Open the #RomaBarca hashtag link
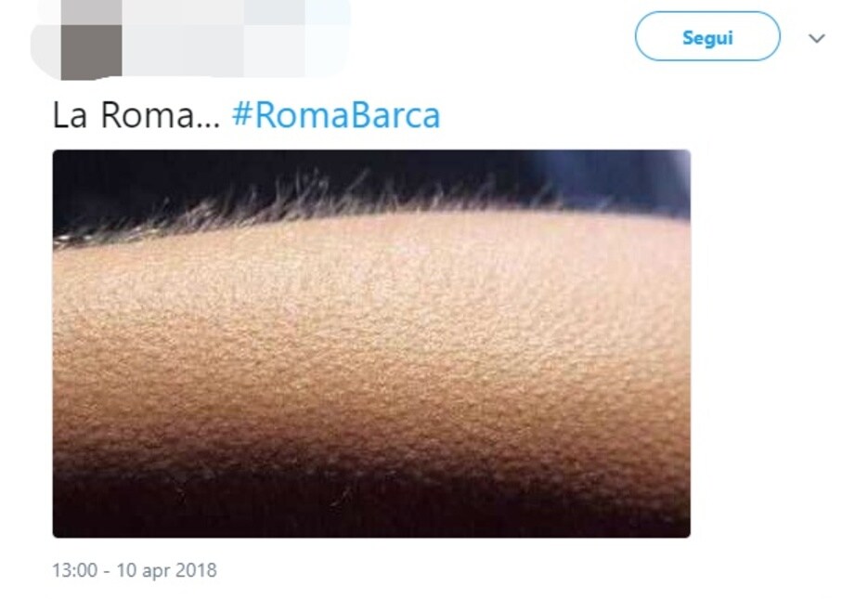 (x=336, y=115)
